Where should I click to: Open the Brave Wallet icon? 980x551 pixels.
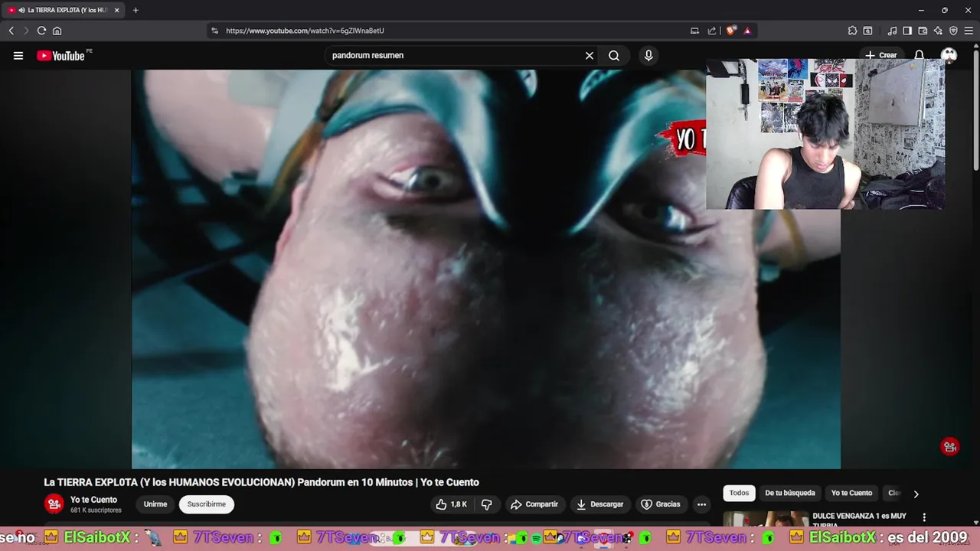(x=923, y=31)
